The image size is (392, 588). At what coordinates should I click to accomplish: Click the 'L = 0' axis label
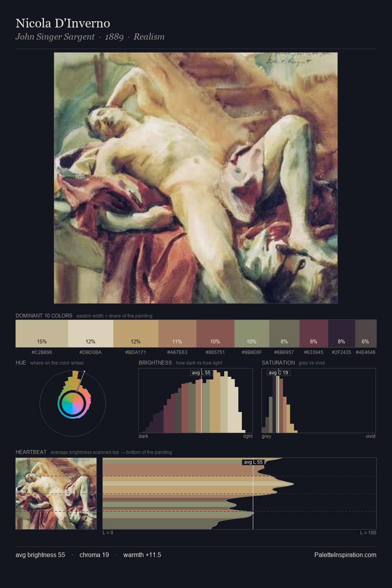point(108,533)
